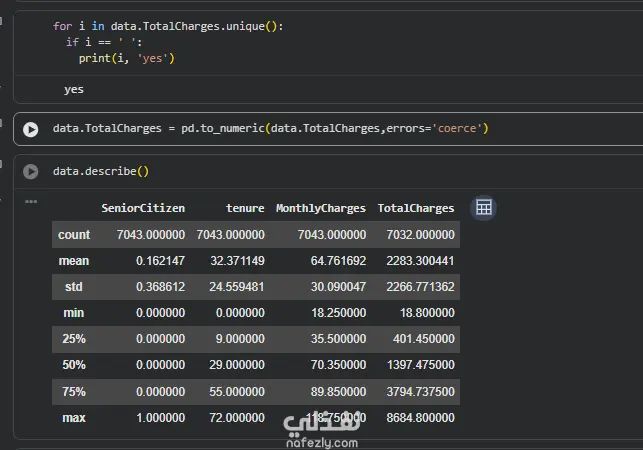Image resolution: width=643 pixels, height=450 pixels.
Task: Click TotalCharges std value 2266.771362
Action: (420, 287)
